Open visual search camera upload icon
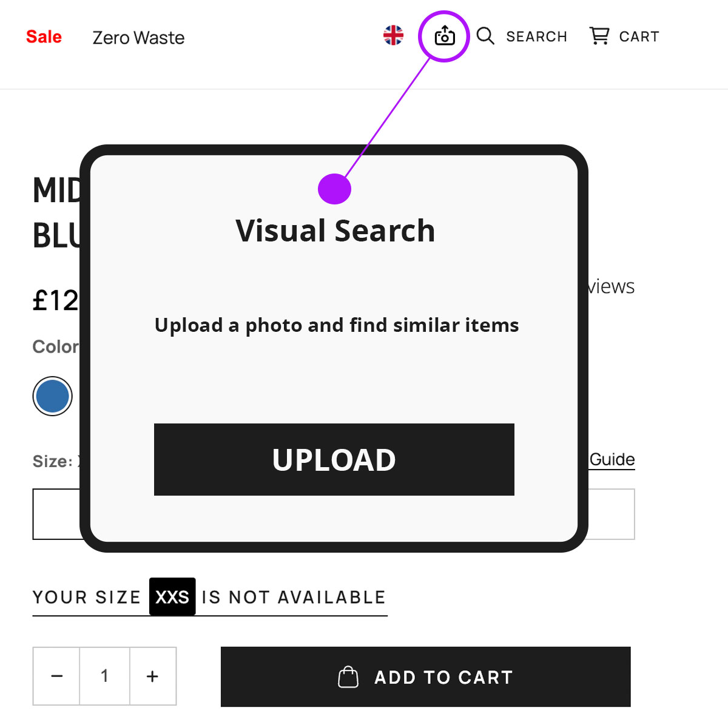The height and width of the screenshot is (728, 728). pos(445,36)
